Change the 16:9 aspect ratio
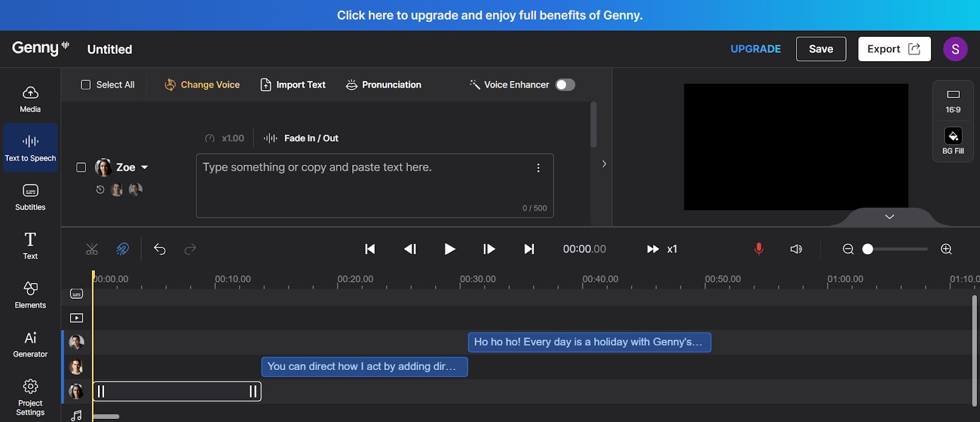980x422 pixels. pyautogui.click(x=953, y=101)
